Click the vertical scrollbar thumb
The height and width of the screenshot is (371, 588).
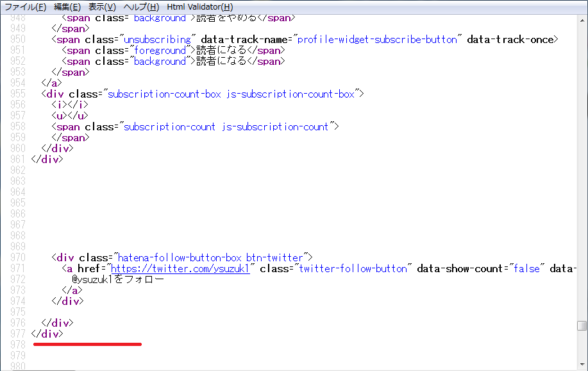[x=582, y=325]
